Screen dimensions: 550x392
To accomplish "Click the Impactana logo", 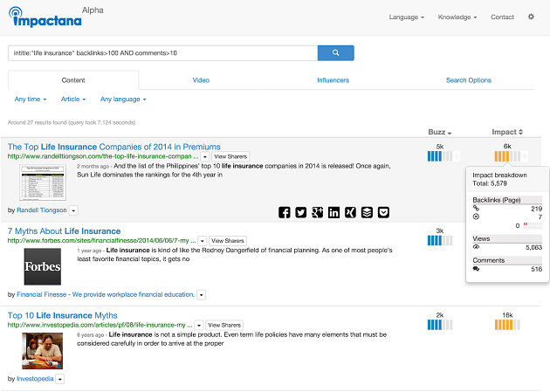I will click(x=45, y=17).
